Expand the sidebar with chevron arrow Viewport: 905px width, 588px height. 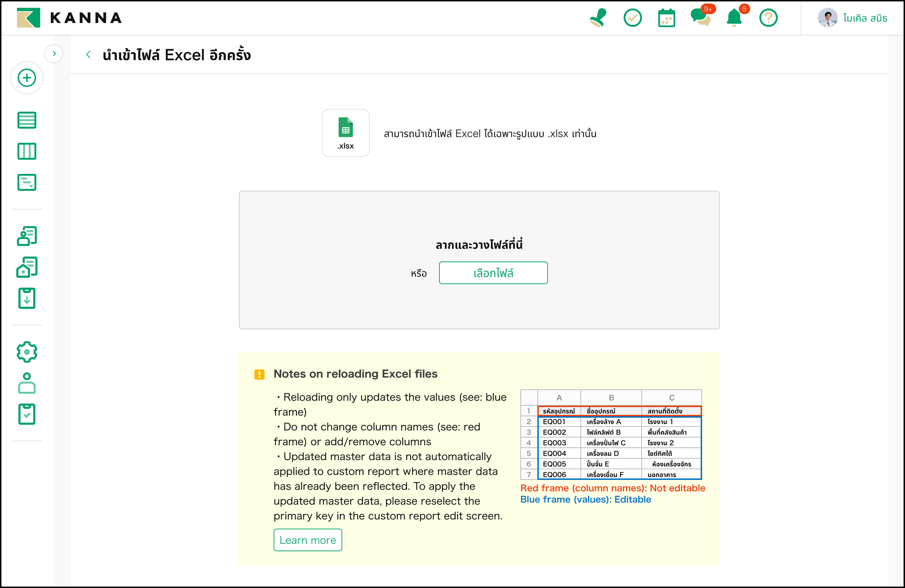54,54
